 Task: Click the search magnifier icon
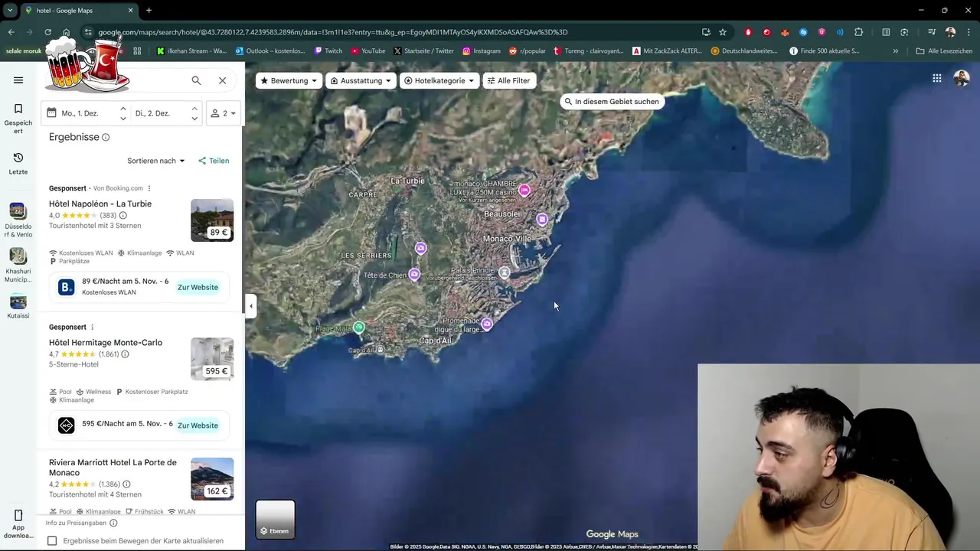coord(196,80)
